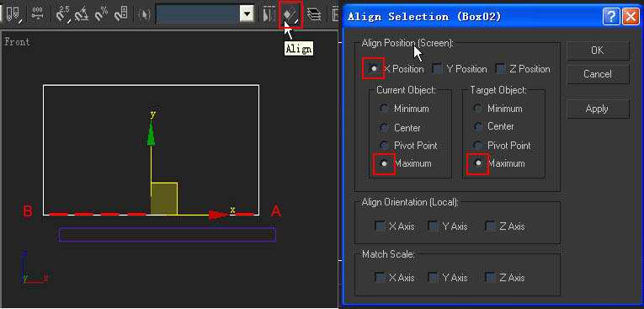
Task: Check X Axis under Align Orientation
Action: point(380,226)
